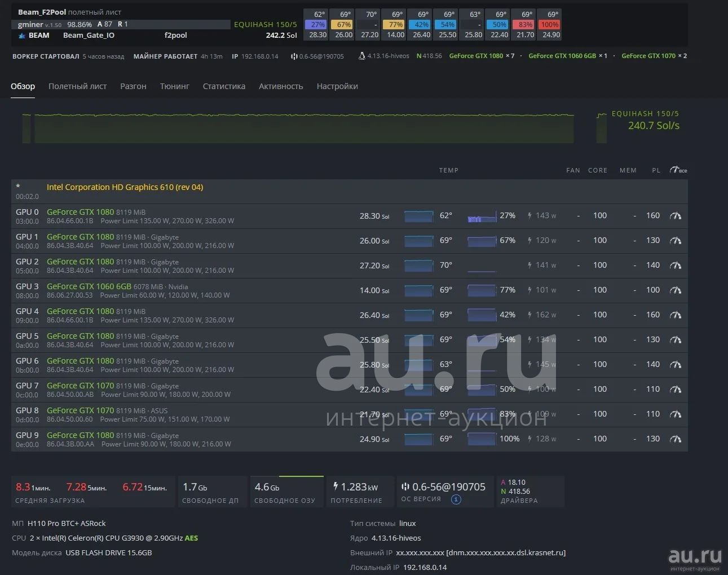The height and width of the screenshot is (575, 728).
Task: Click the EQUIHASH 150/5 algorithm label at top
Action: [265, 24]
